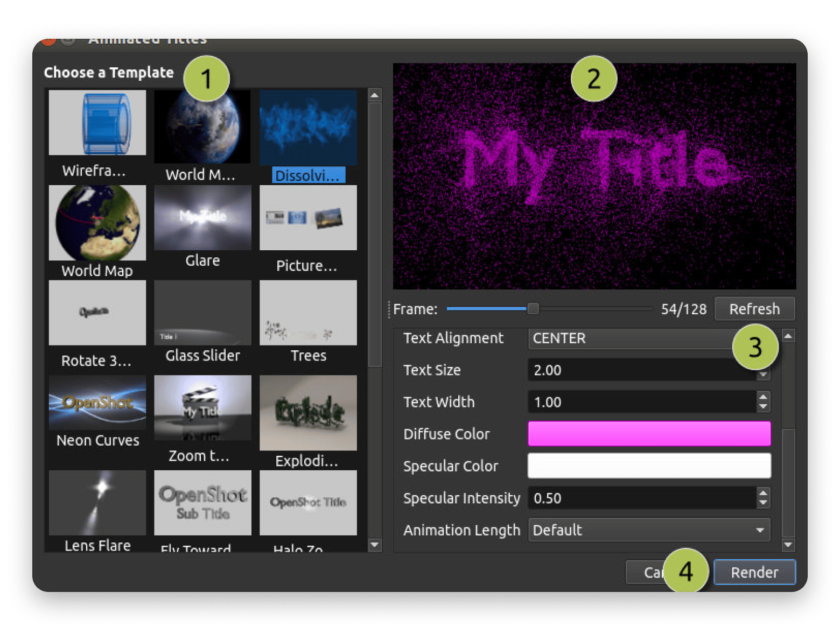Image resolution: width=840 pixels, height=635 pixels.
Task: Select the World Map template
Action: pos(97,223)
